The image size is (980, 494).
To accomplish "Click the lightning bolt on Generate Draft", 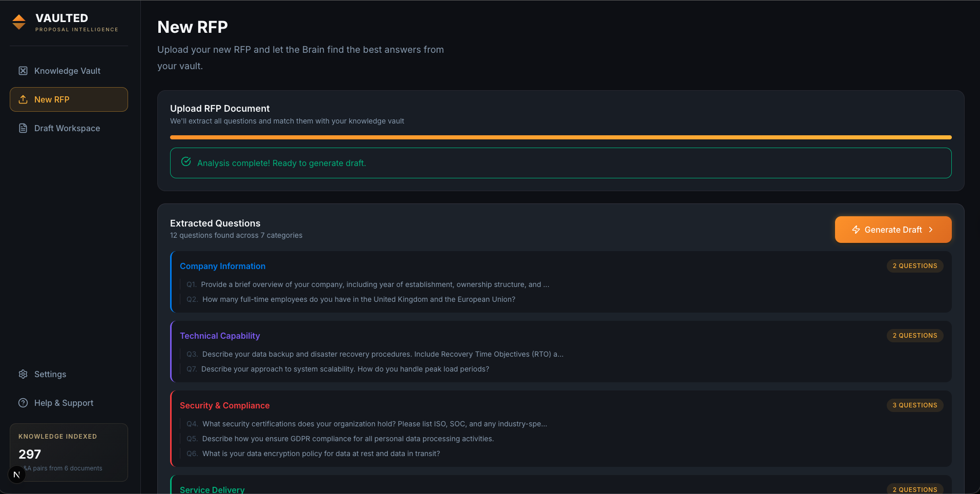I will [856, 230].
